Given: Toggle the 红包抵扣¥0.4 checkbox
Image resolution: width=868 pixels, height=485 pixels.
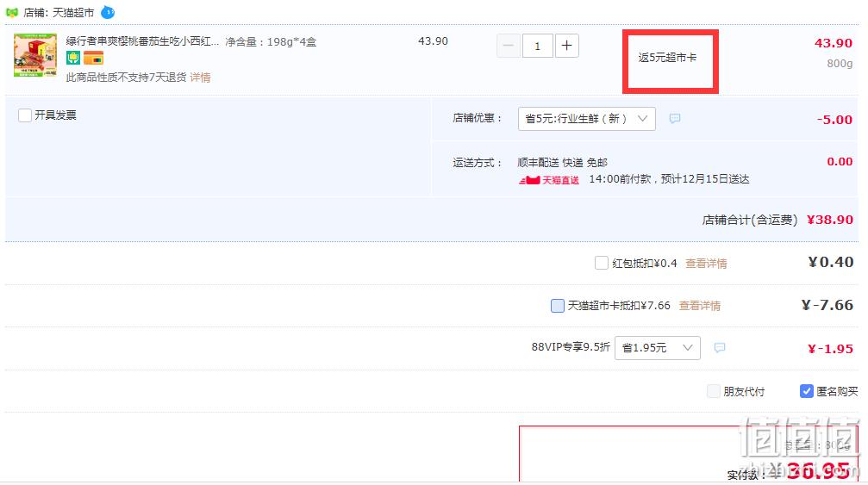Looking at the screenshot, I should tap(601, 263).
